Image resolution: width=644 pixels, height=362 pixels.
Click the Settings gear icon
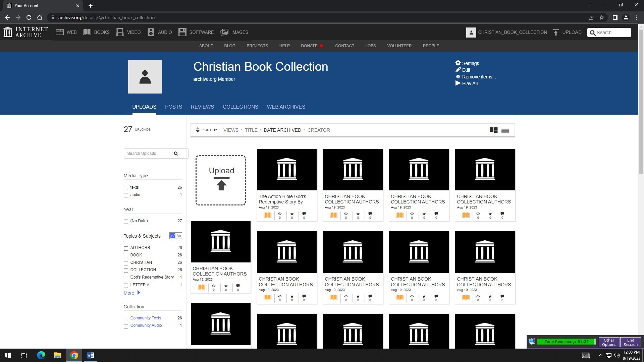(458, 63)
